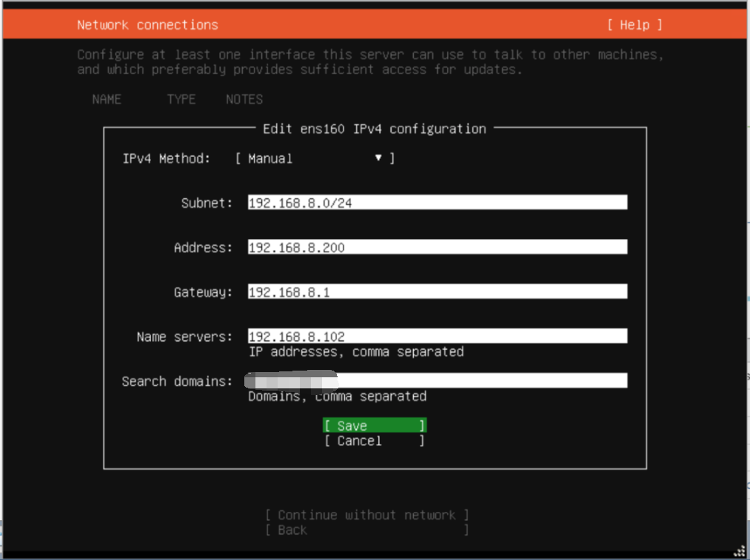
Task: Click the Manual value in IPv4 Method
Action: tap(270, 159)
